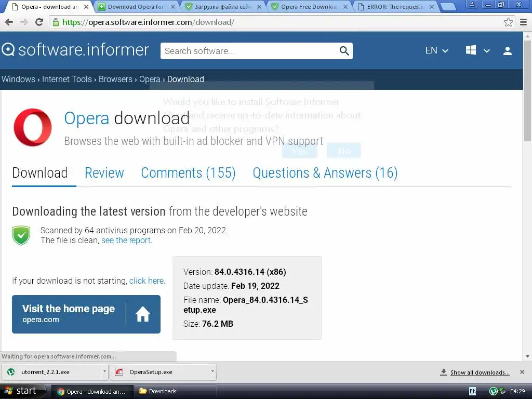Image resolution: width=532 pixels, height=399 pixels.
Task: Open the Windows start button
Action: point(22,391)
